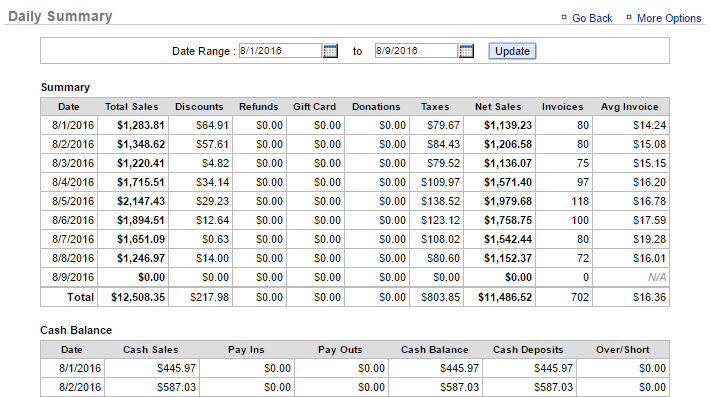Click the Avg Invoice column header
Viewport: 710px width, 397px height.
[x=629, y=107]
